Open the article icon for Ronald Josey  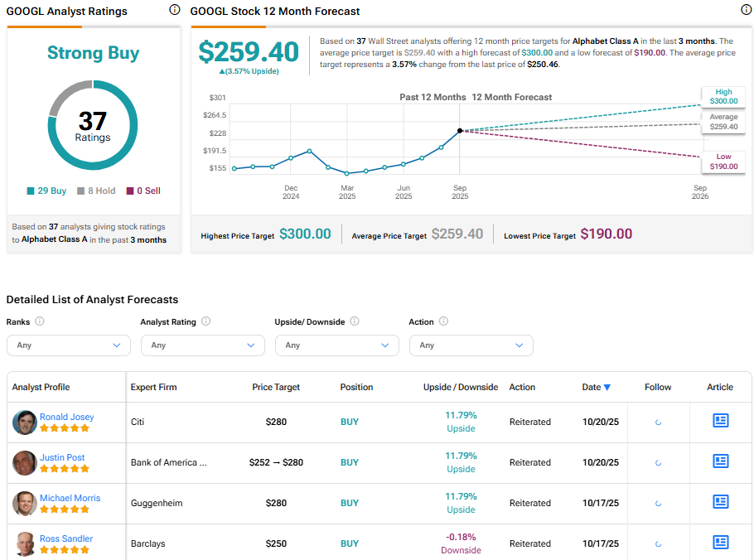pos(720,421)
